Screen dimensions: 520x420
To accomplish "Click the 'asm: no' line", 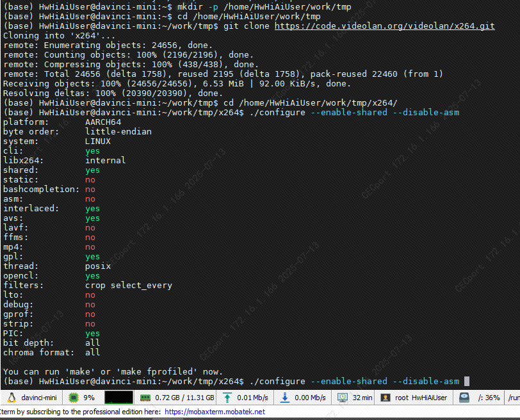I will 49,199.
